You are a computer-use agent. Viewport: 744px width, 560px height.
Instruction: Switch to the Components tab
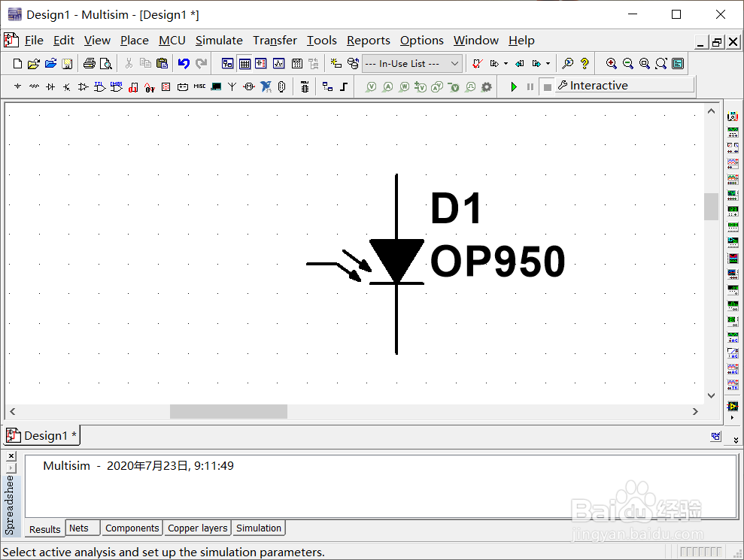coord(132,528)
